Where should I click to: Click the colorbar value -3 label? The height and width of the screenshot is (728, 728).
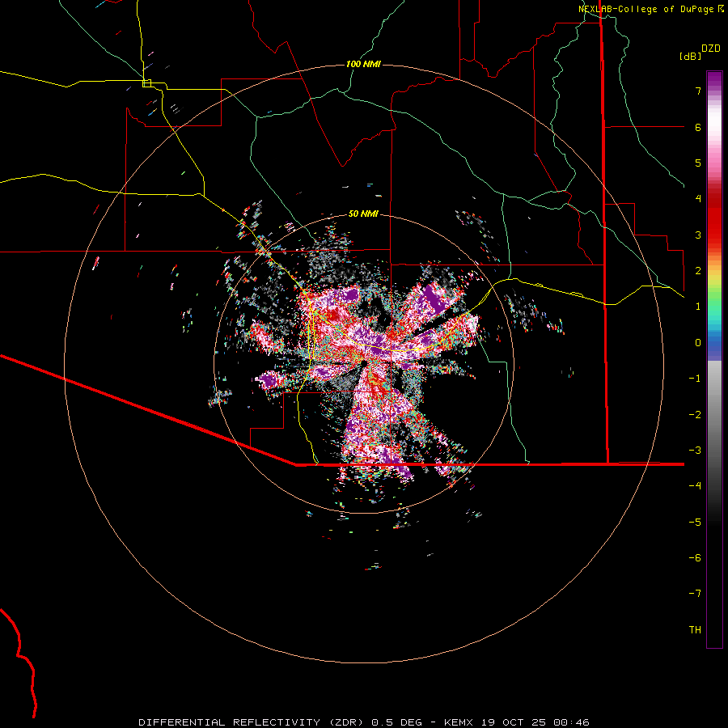(695, 451)
